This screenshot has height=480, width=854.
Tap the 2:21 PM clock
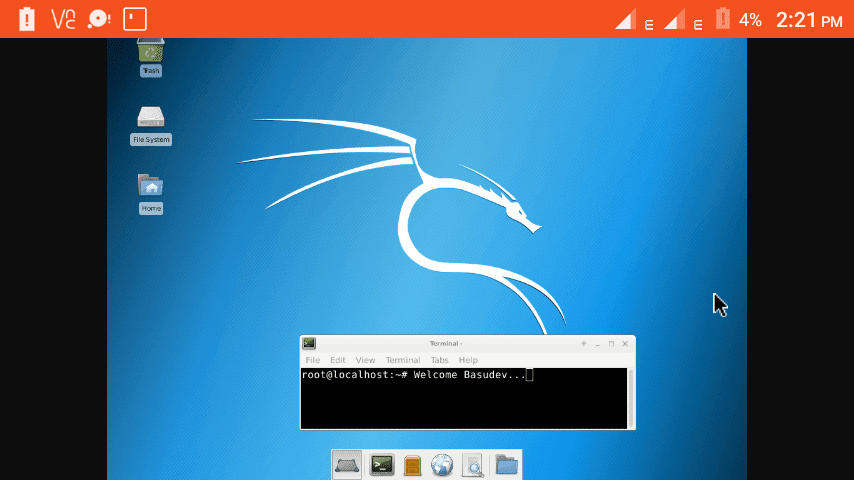point(809,20)
